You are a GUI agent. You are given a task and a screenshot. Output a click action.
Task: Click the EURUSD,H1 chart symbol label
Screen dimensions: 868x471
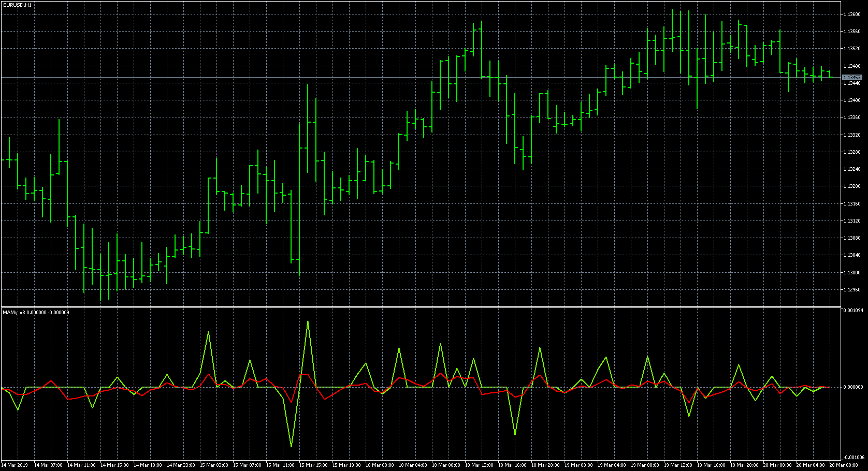pos(17,5)
